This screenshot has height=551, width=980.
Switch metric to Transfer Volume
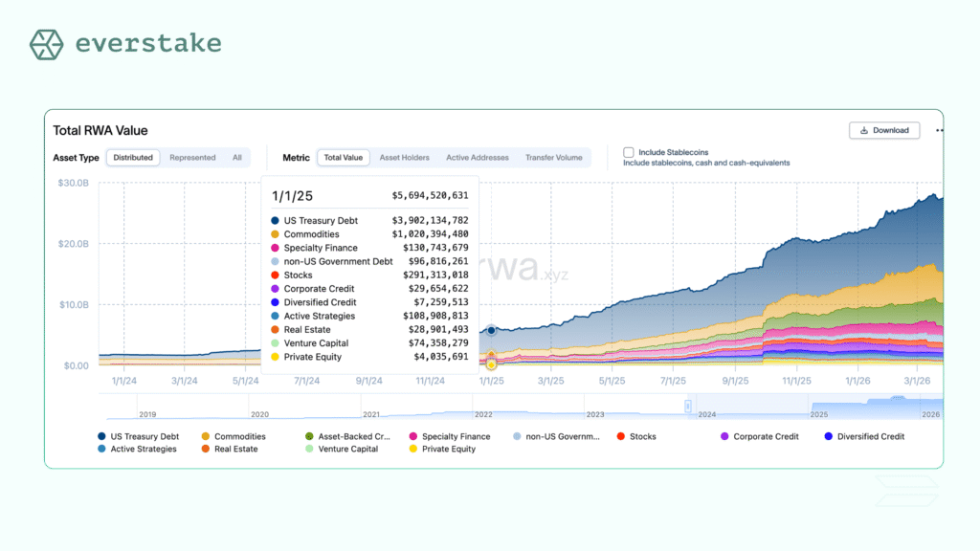553,158
